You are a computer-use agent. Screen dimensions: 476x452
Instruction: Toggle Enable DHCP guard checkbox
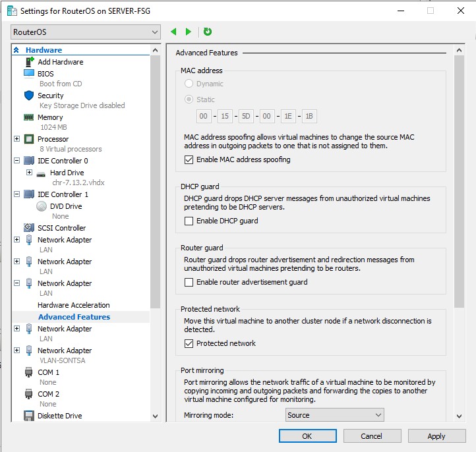tap(189, 221)
